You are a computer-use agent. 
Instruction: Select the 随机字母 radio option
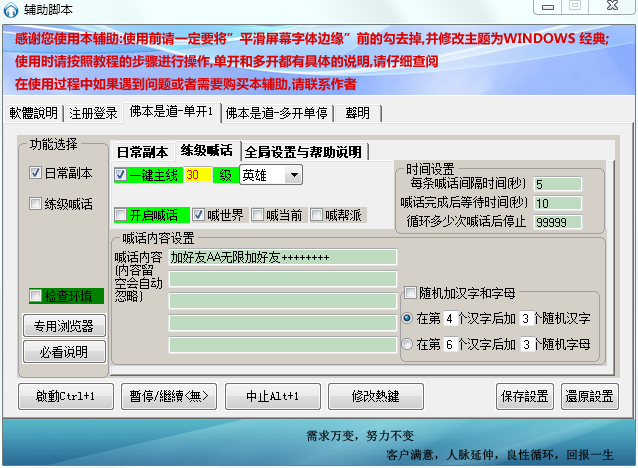[x=407, y=344]
